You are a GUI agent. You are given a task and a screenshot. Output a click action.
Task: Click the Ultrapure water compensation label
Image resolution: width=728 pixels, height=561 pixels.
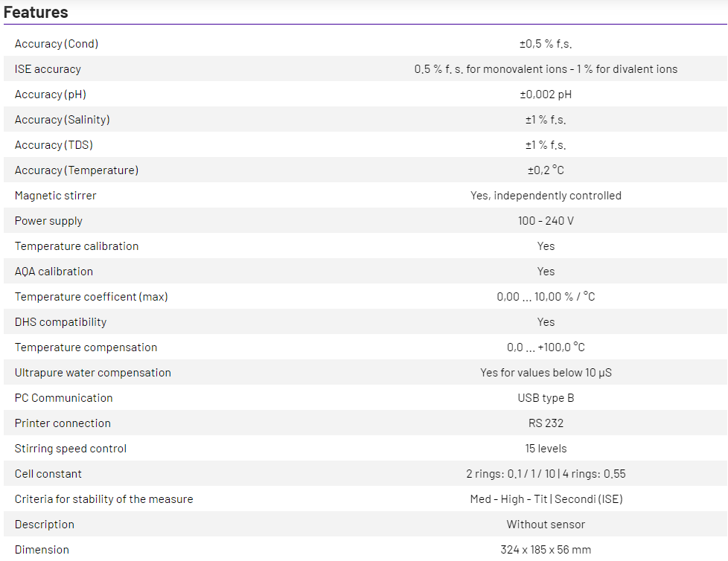(x=93, y=373)
